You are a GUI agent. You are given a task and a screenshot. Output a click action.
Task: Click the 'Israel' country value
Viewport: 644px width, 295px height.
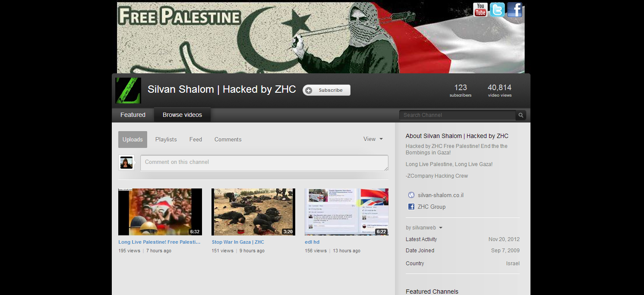pos(513,264)
